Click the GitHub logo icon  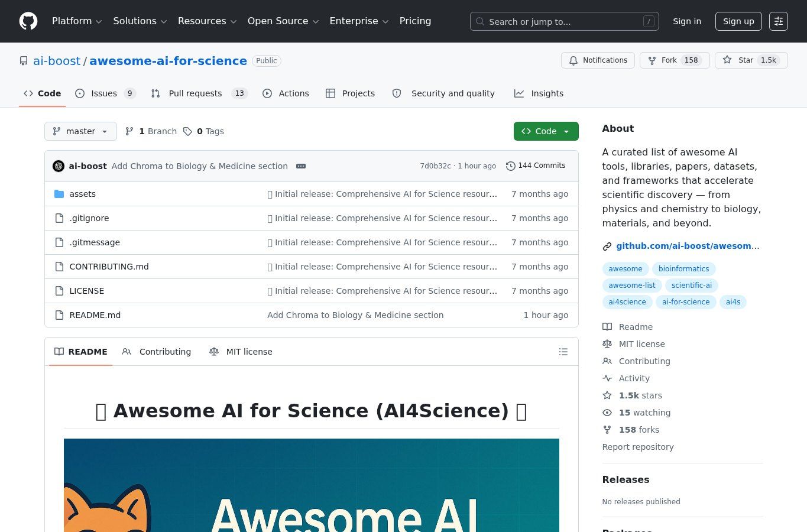(x=28, y=21)
